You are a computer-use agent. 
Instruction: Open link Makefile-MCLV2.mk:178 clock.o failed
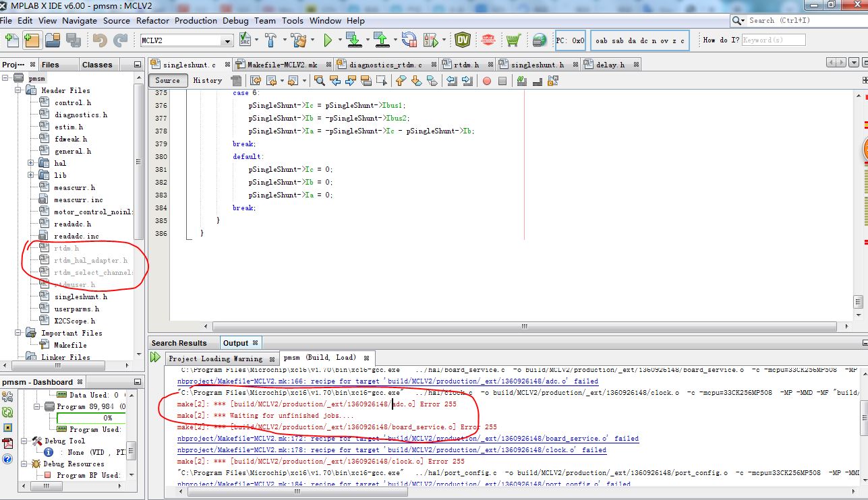(x=392, y=450)
